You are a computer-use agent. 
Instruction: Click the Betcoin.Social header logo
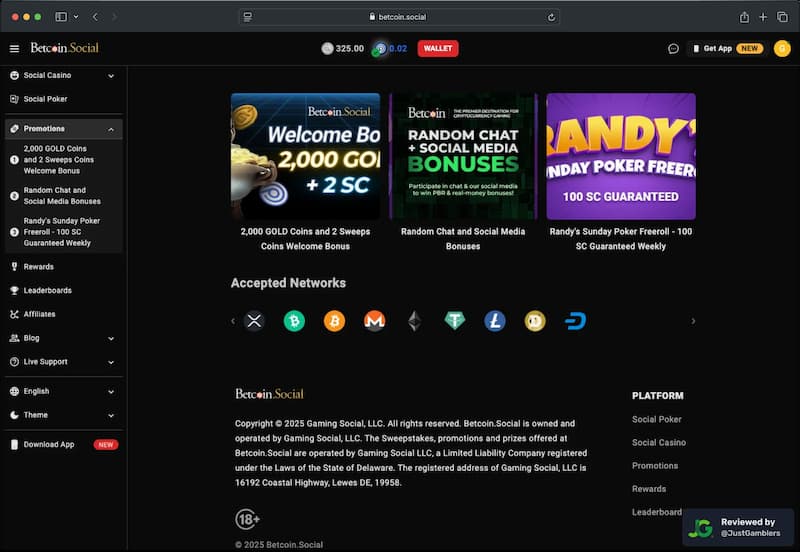coord(64,48)
